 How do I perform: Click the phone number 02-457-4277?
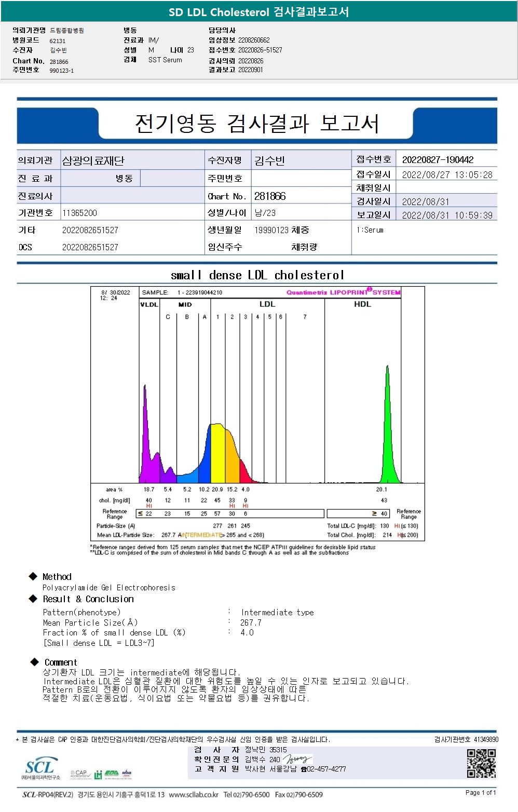[326, 769]
